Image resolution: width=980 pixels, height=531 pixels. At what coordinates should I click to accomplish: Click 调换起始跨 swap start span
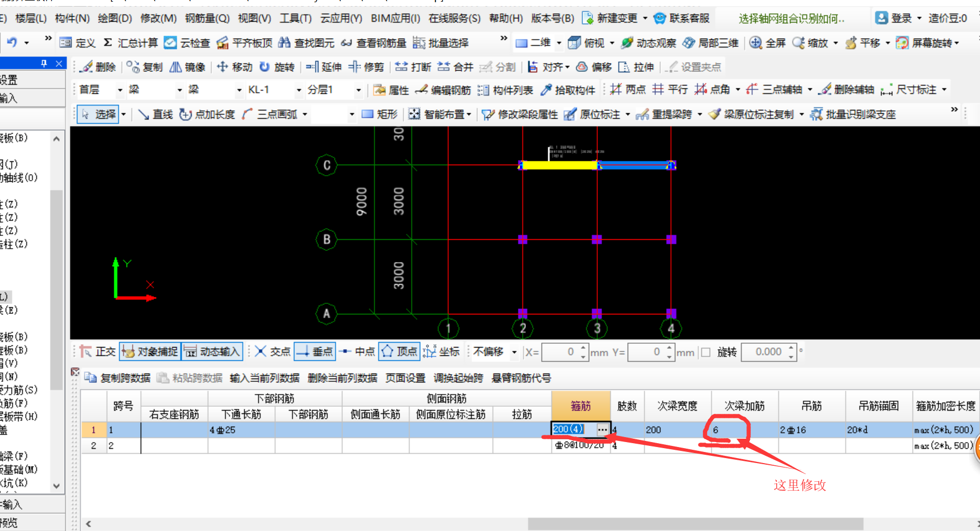458,378
